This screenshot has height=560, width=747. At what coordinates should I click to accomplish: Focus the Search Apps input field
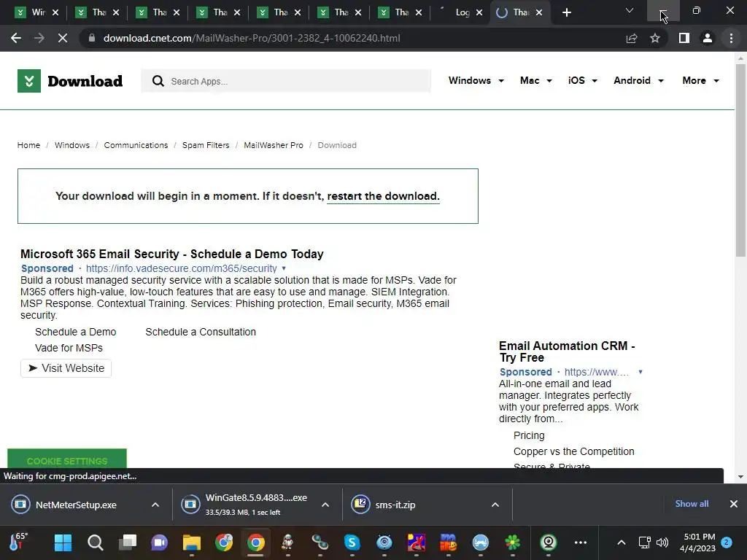pos(286,82)
